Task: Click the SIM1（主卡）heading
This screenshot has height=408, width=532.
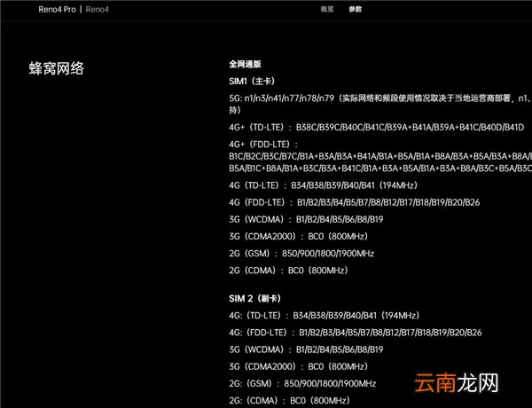Action: click(252, 81)
